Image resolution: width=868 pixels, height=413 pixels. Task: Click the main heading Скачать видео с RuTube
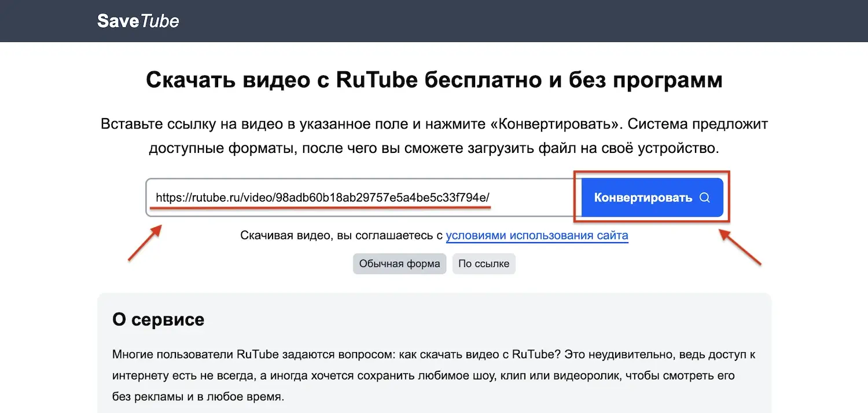coord(434,79)
